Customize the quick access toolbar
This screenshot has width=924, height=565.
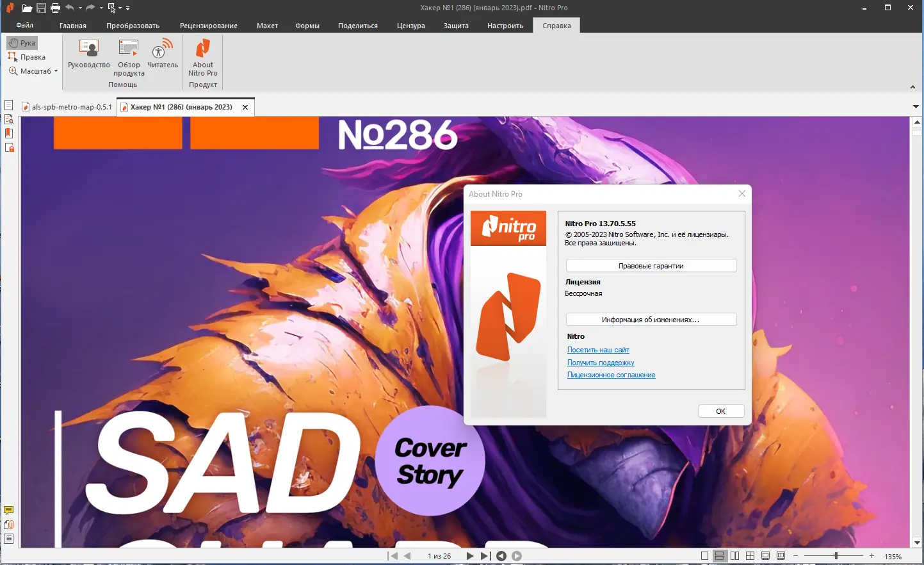pyautogui.click(x=127, y=8)
